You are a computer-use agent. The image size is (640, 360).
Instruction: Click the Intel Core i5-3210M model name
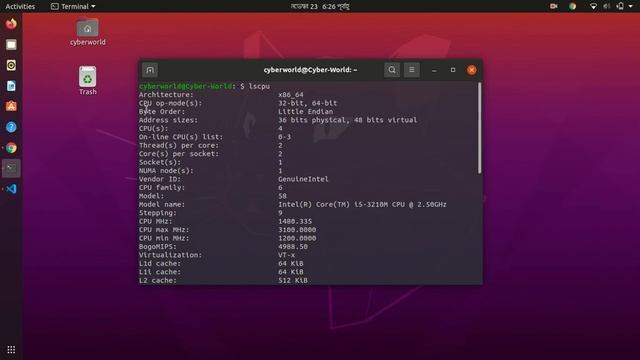click(x=362, y=204)
